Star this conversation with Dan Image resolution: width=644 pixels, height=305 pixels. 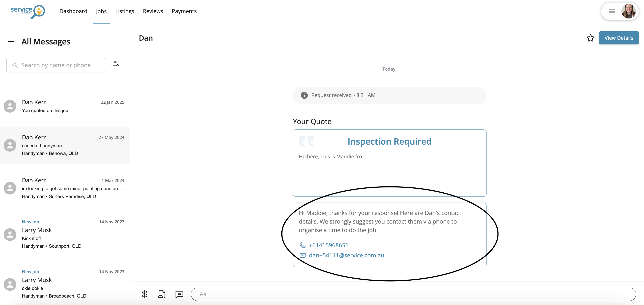pyautogui.click(x=590, y=38)
